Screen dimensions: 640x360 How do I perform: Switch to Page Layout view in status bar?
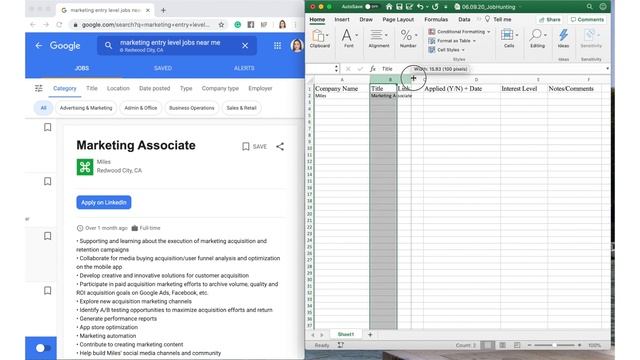502,345
